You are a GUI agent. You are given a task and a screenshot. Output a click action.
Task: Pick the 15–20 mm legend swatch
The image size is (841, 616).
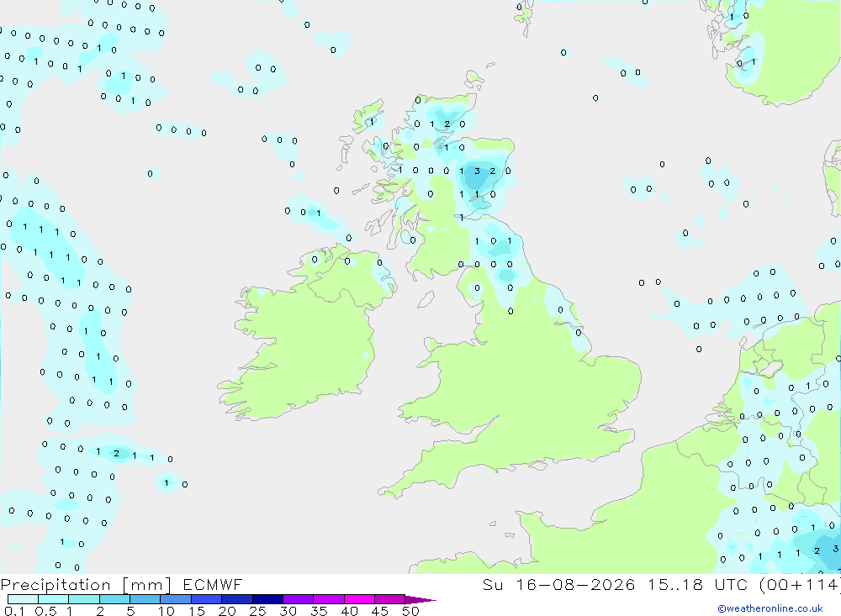207,599
